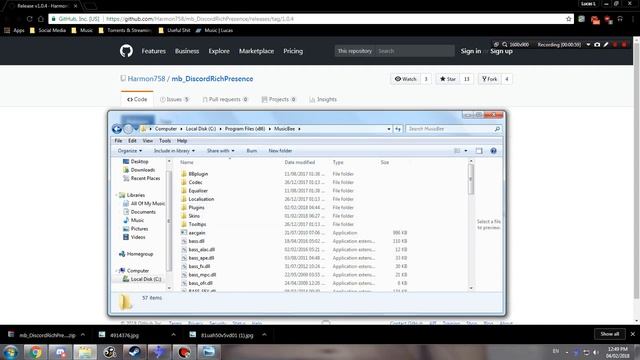Image resolution: width=640 pixels, height=360 pixels.
Task: Switch to the Insights tab
Action: click(x=323, y=99)
